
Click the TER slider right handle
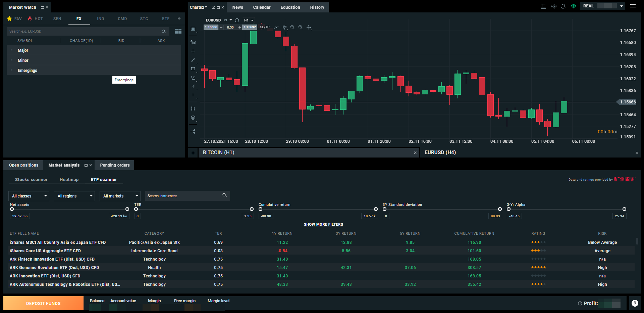(x=252, y=209)
